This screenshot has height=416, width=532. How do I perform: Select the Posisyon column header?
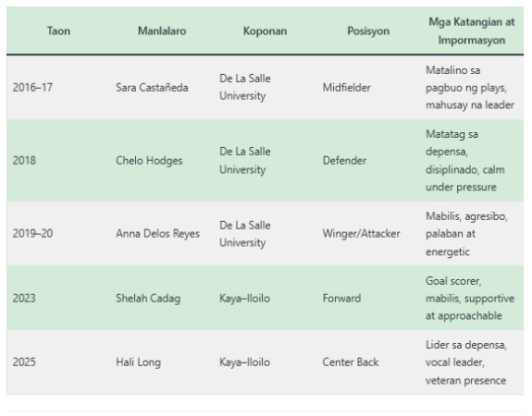[x=368, y=31]
